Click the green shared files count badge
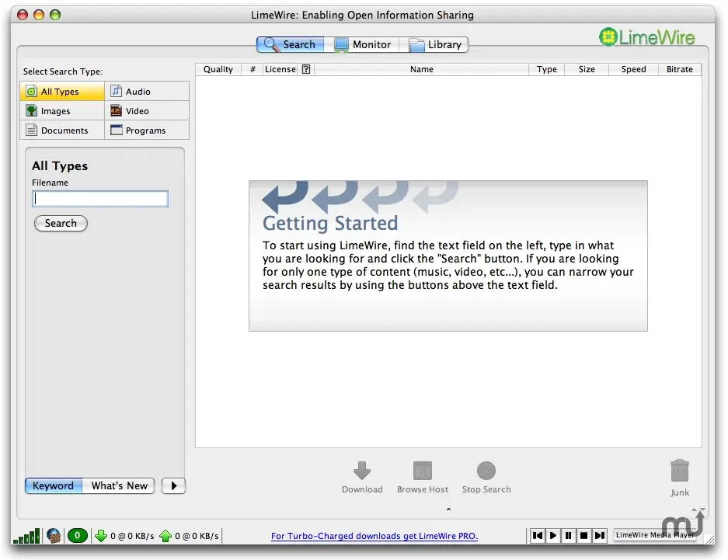Image resolution: width=728 pixels, height=560 pixels. [78, 536]
